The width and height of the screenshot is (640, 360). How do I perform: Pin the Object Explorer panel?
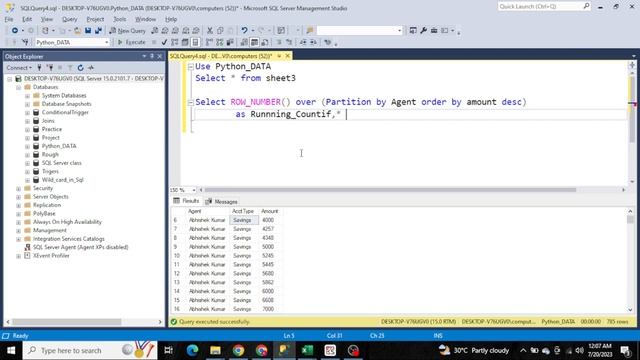152,56
